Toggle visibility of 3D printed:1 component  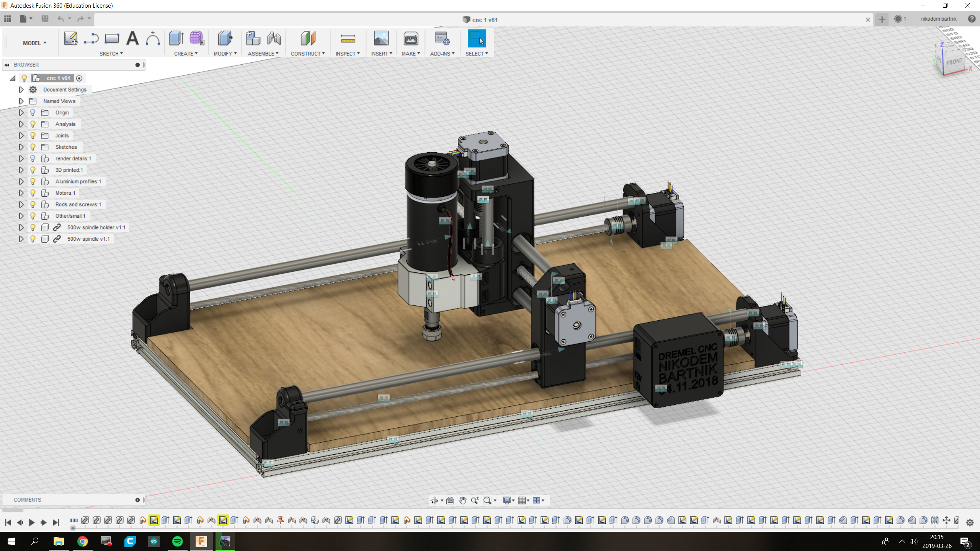[x=33, y=170]
